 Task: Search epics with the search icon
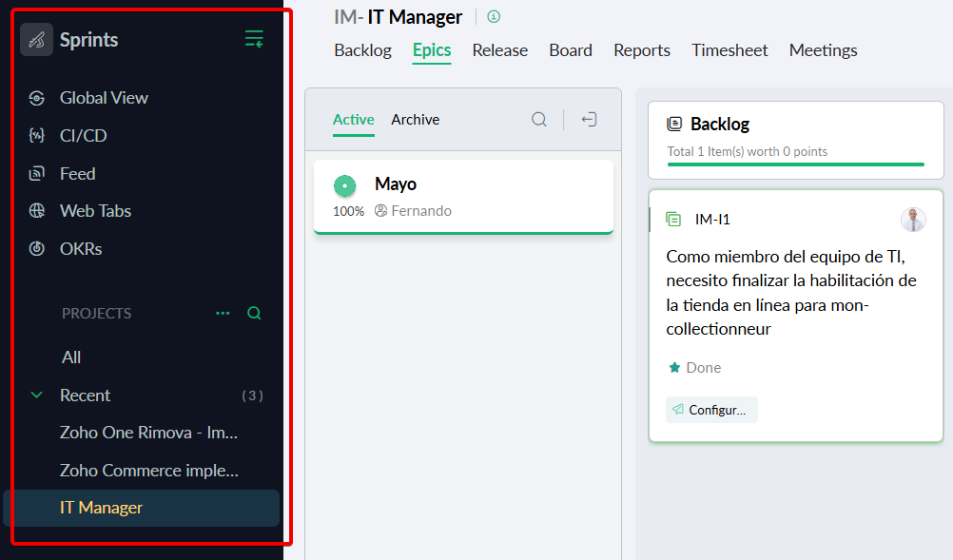pyautogui.click(x=539, y=120)
